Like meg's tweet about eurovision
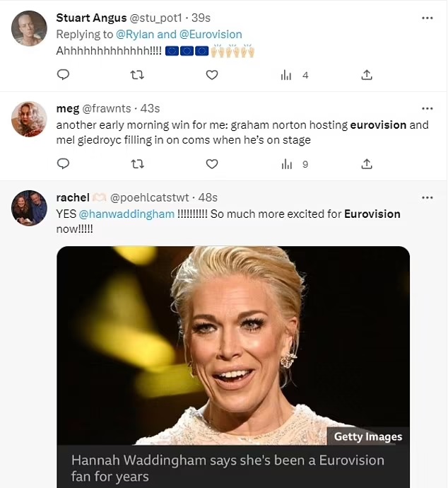The width and height of the screenshot is (448, 488). point(212,163)
